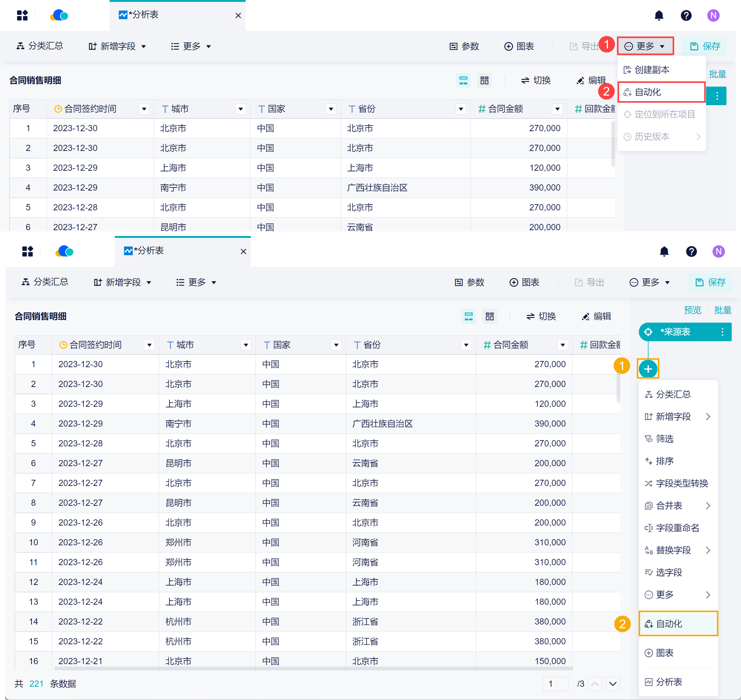
Task: Choose 字段类型转换 from the step menu
Action: (x=681, y=483)
